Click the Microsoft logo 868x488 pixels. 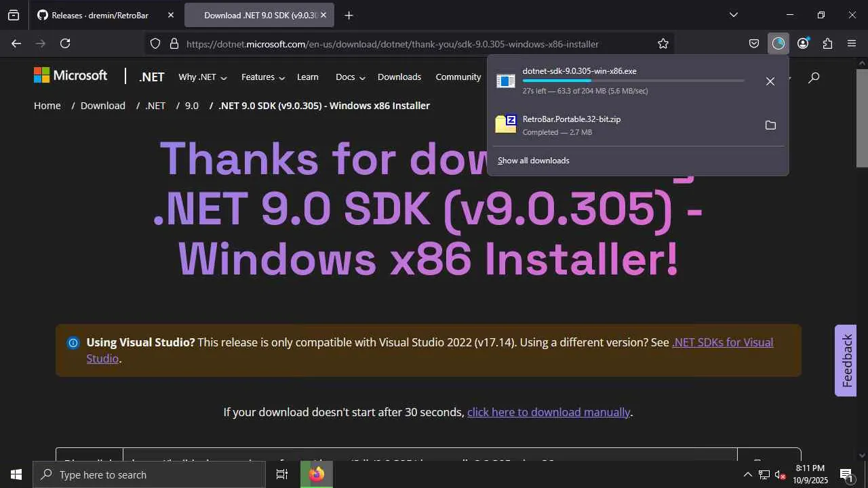(x=71, y=76)
